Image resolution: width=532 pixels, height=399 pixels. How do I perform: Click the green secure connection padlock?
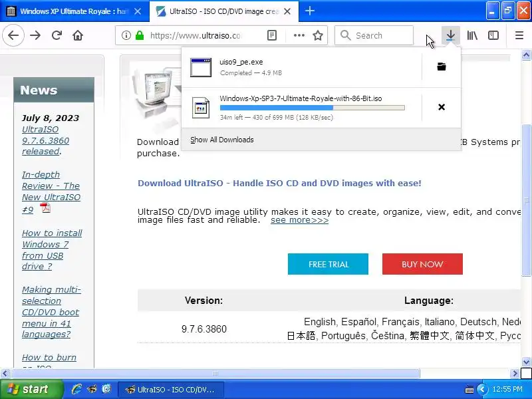(x=140, y=35)
